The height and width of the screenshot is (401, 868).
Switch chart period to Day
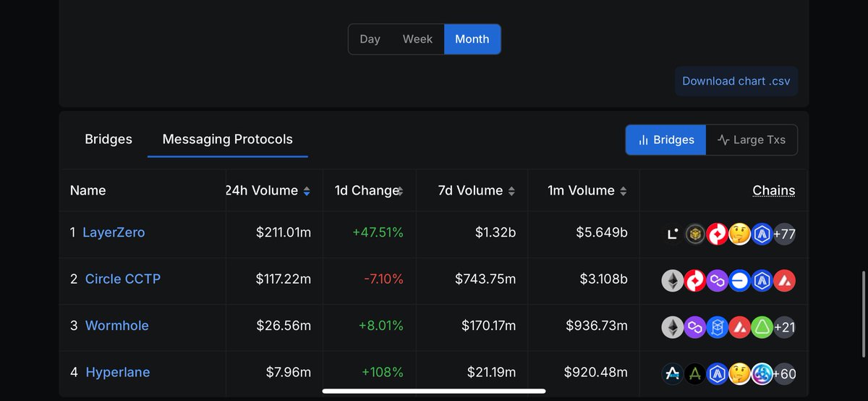pyautogui.click(x=370, y=39)
